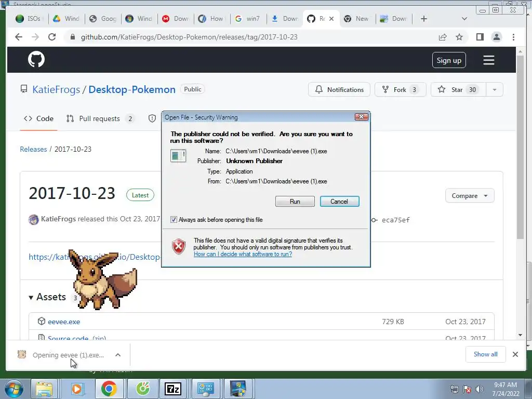Image resolution: width=532 pixels, height=399 pixels.
Task: Open Windows Explorer from taskbar
Action: (x=45, y=389)
